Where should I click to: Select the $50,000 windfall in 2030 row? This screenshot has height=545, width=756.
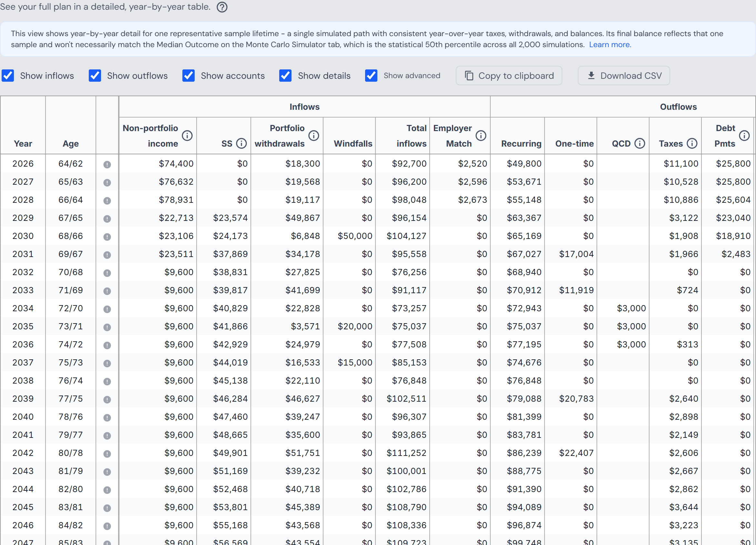pyautogui.click(x=355, y=236)
